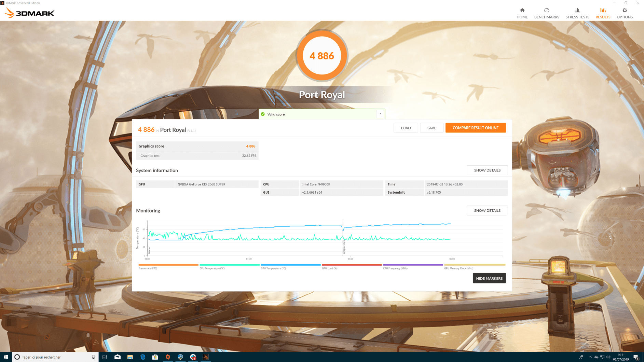
Task: Open the Windows Start menu
Action: point(6,357)
